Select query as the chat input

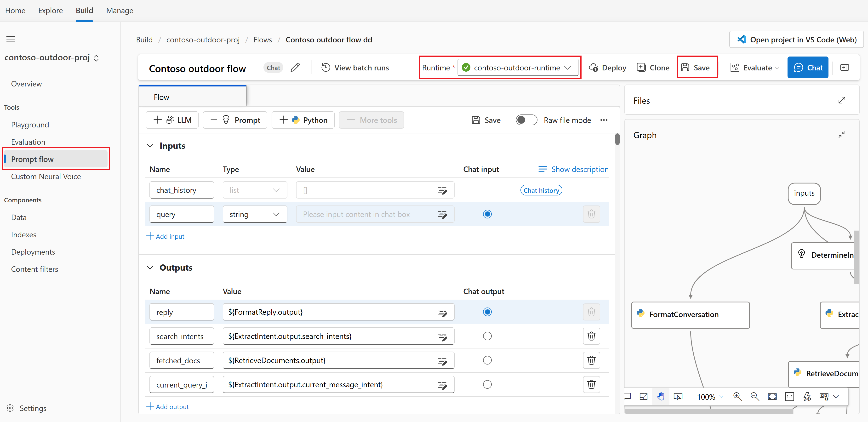click(487, 214)
